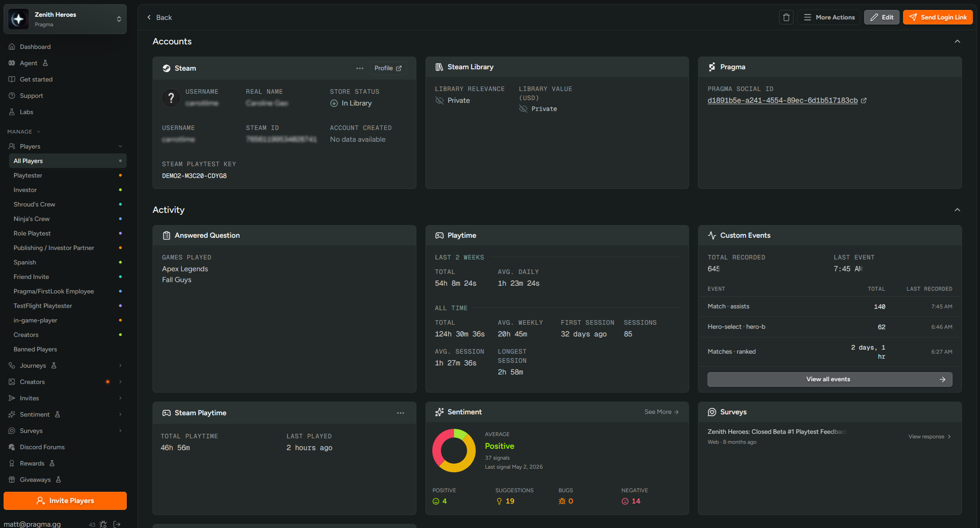980x528 pixels.
Task: Open Steam Playtime three-dot menu
Action: [401, 413]
